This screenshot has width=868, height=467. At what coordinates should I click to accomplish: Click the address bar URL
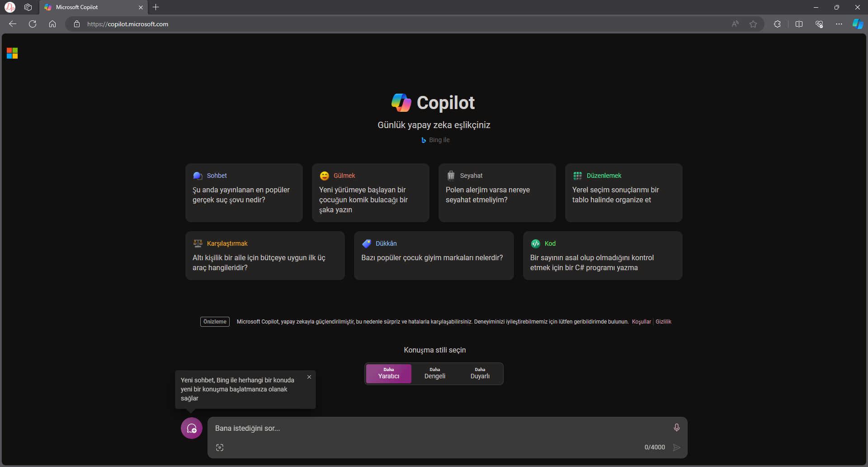coord(127,24)
